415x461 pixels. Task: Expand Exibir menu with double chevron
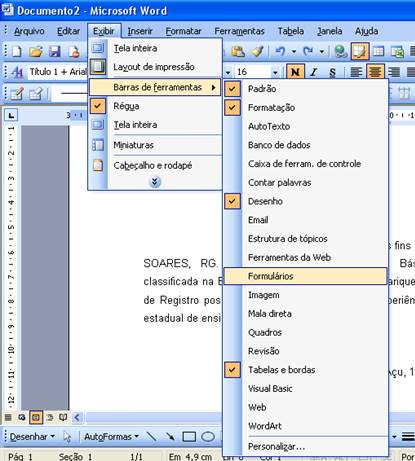pos(155,182)
